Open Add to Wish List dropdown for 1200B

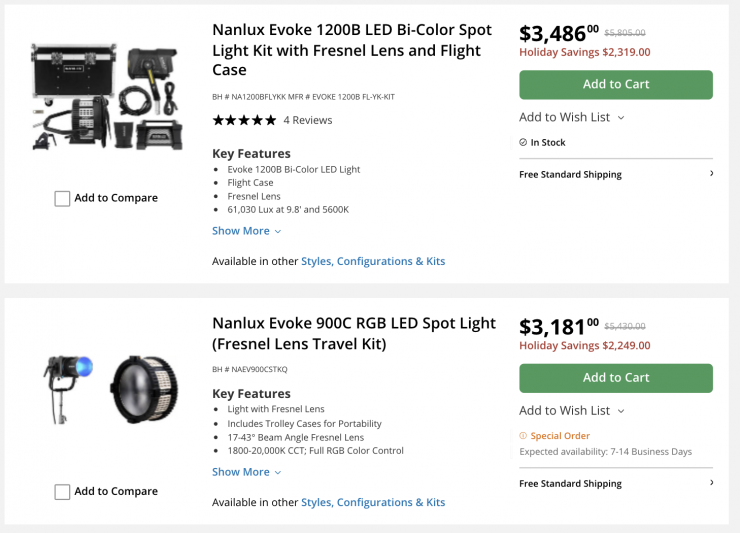coord(571,117)
